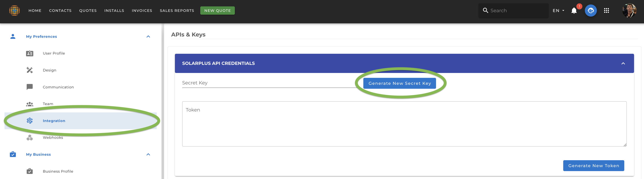Screen dimensions: 644x179
Task: Open the EN language dropdown
Action: (x=559, y=11)
